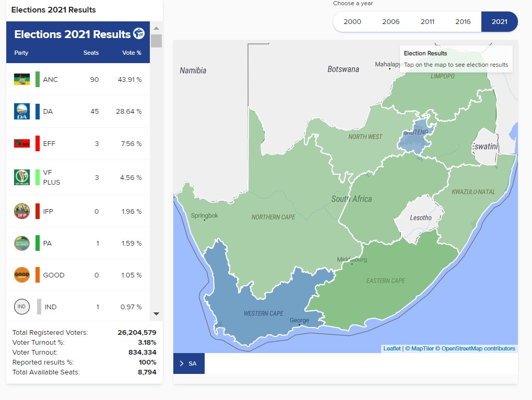Select the 2021 election year
Screen dimensions: 532x400
coord(500,22)
